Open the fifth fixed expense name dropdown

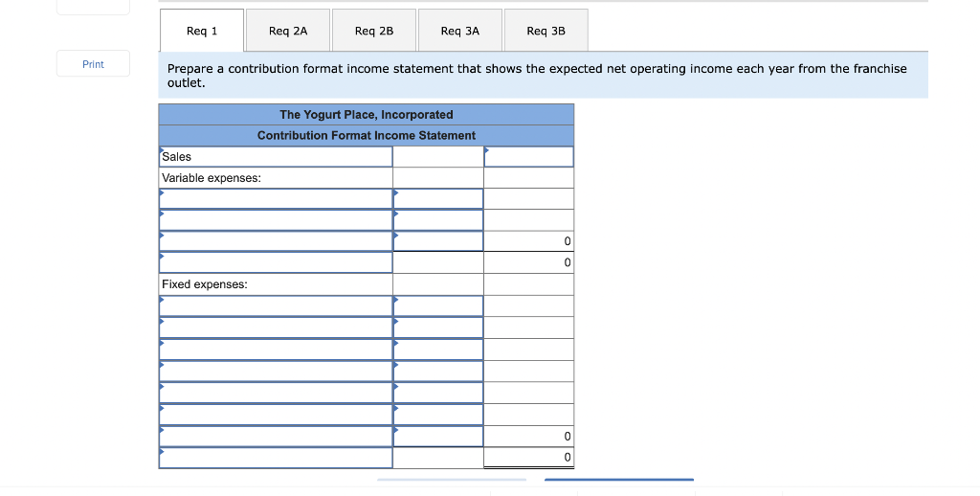pyautogui.click(x=276, y=393)
